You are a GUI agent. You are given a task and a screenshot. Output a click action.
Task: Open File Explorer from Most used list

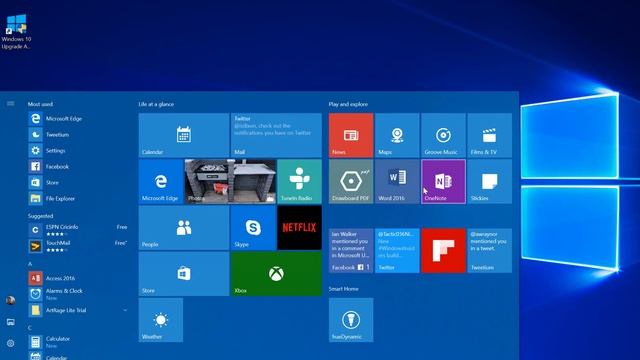[x=78, y=198]
